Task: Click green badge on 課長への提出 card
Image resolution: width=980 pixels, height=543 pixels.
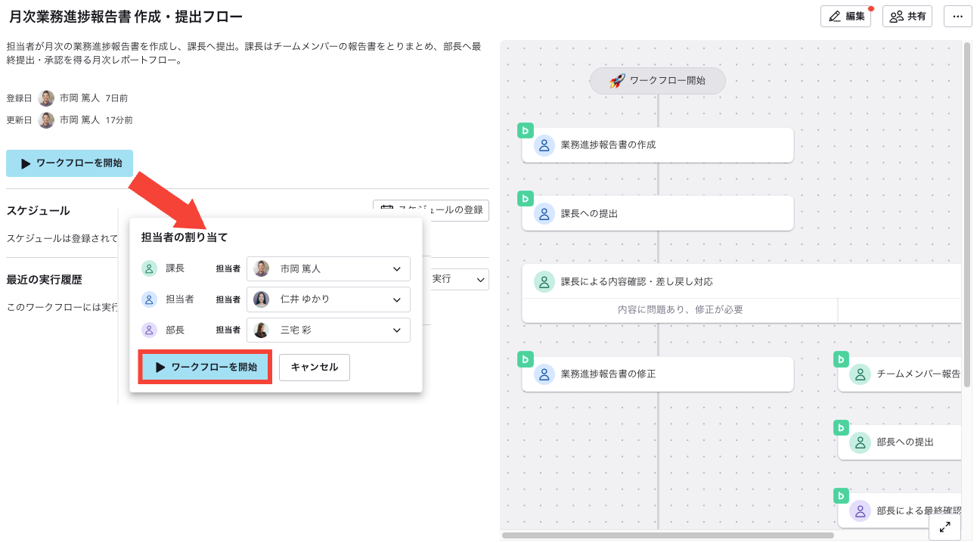Action: click(x=525, y=199)
